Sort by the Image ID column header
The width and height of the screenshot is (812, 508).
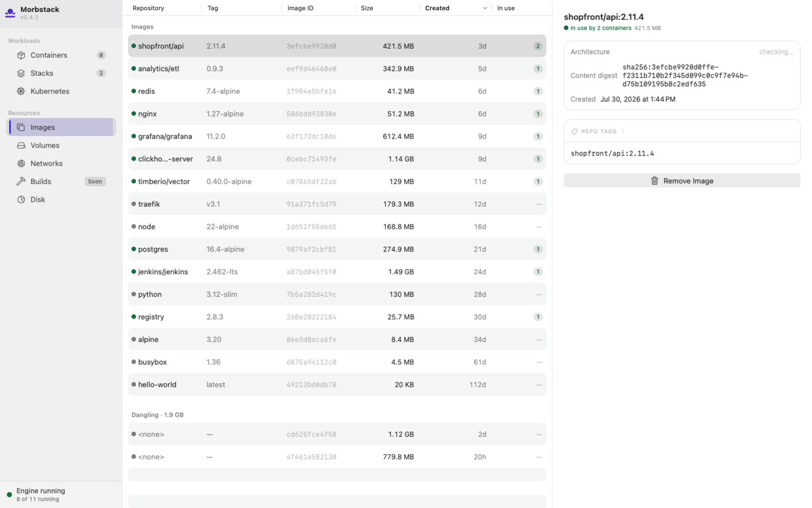pos(300,8)
